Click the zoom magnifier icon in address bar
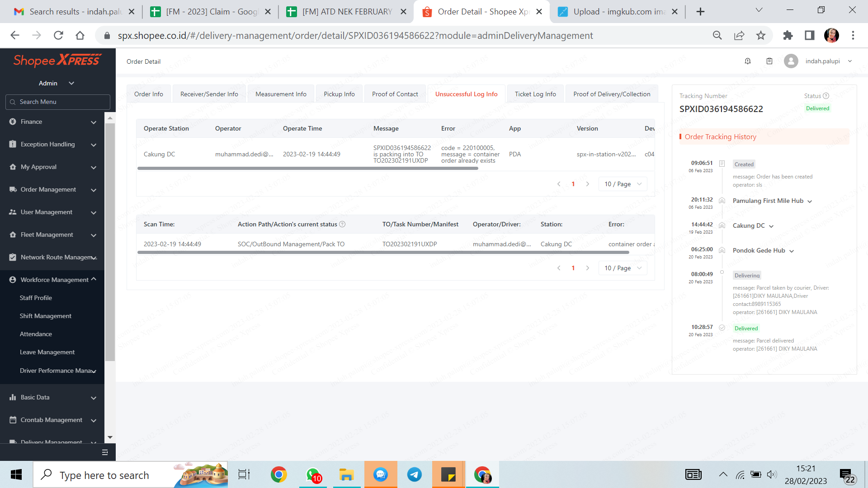This screenshot has height=488, width=868. tap(717, 35)
